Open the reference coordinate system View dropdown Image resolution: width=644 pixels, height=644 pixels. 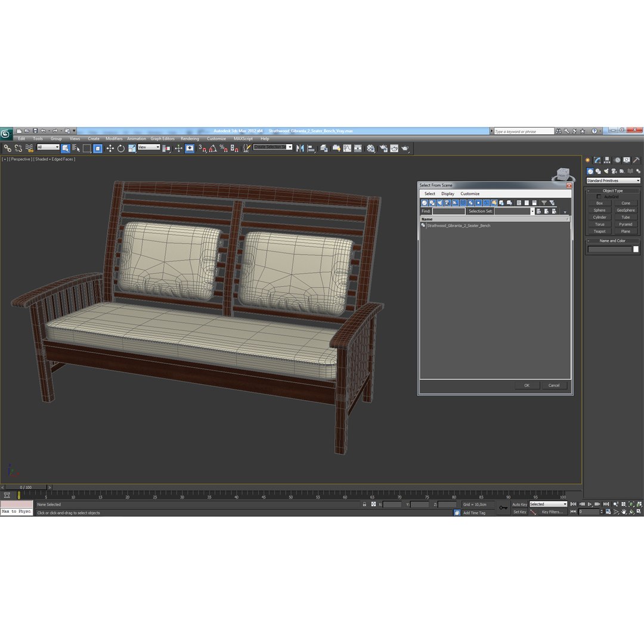[x=148, y=147]
